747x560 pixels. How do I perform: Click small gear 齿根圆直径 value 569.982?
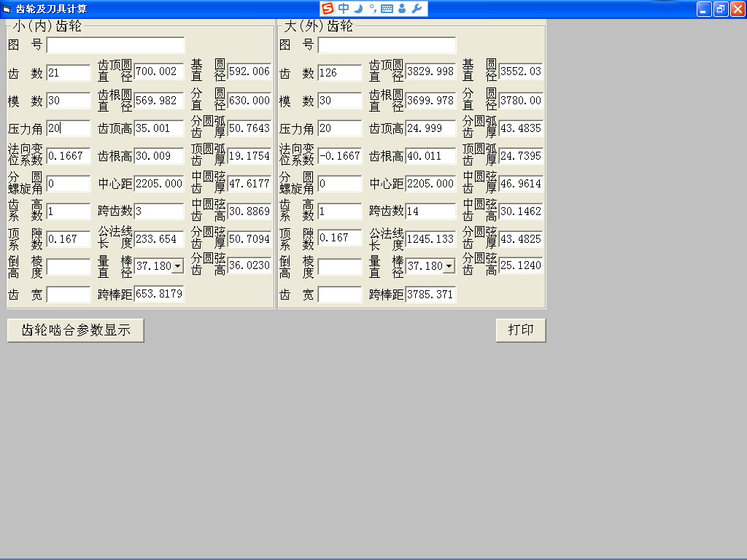(159, 101)
